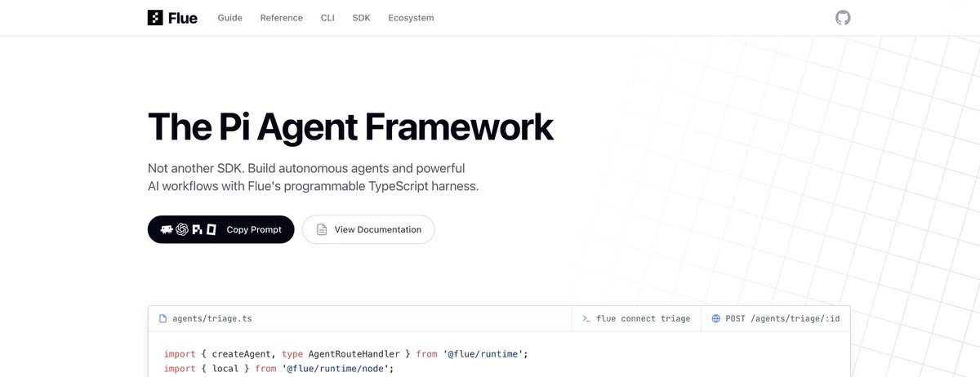Open the GitHub repository icon
980x377 pixels.
(843, 17)
